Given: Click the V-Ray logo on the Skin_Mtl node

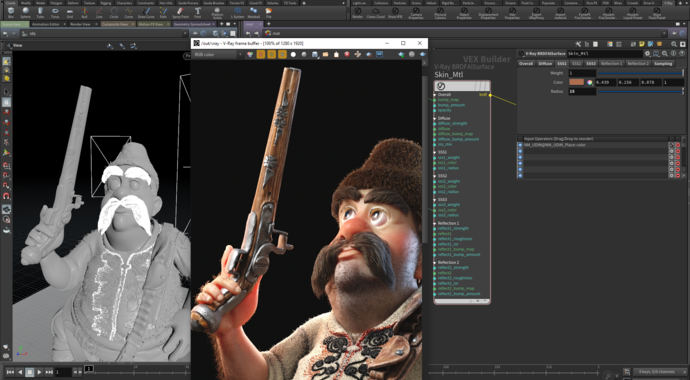Looking at the screenshot, I should 441,86.
